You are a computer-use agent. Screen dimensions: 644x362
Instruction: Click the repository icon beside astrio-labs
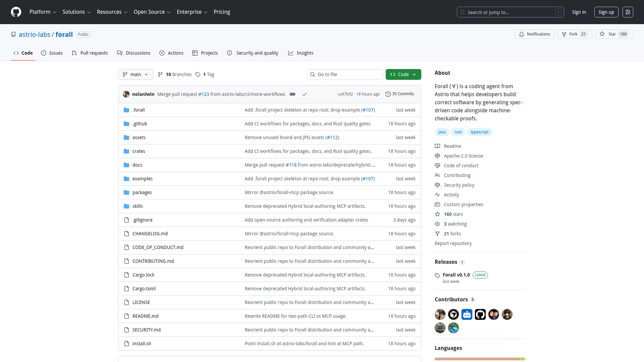click(x=13, y=35)
